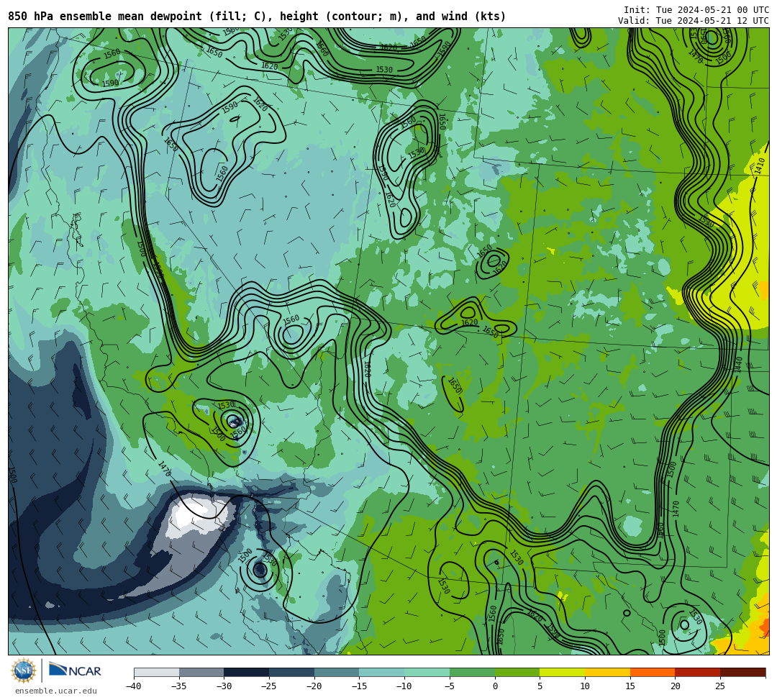Click the '20' colorbar tick label
Image resolution: width=777 pixels, height=700 pixels.
[x=676, y=686]
